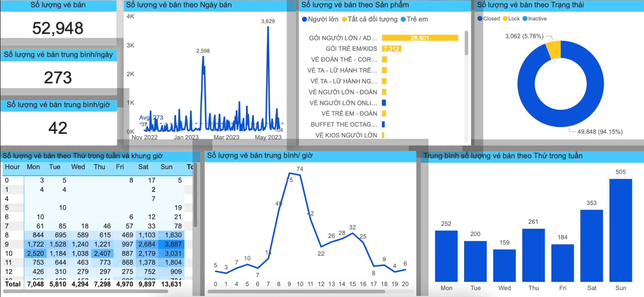Click horizontal scrollbar under hourly average chart
The image size is (644, 297).
click(x=296, y=292)
